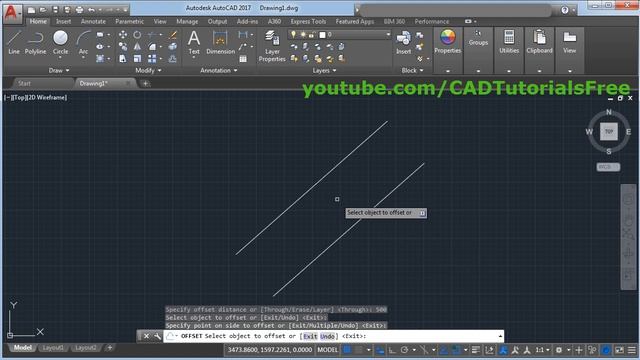The width and height of the screenshot is (640, 360).
Task: Open the Parametric ribbon tab
Action: (129, 22)
